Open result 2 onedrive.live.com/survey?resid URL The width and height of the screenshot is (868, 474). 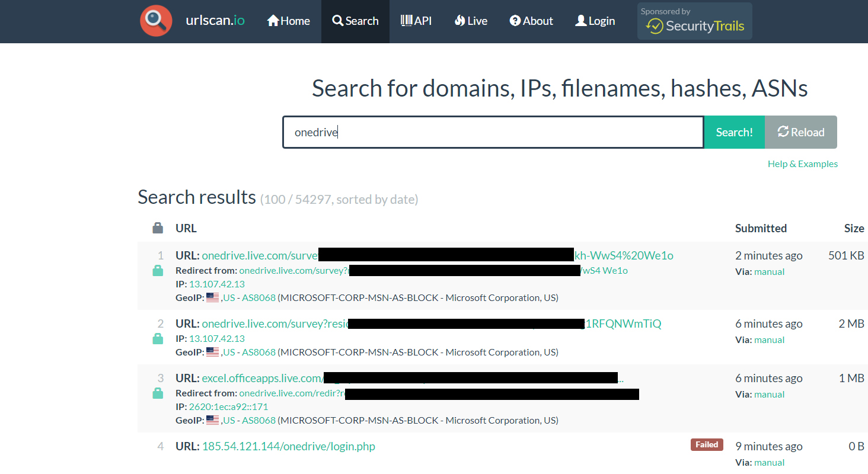coord(432,324)
